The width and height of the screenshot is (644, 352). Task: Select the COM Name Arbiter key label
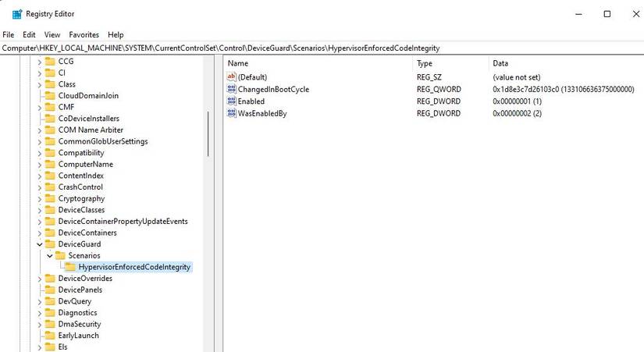tap(91, 130)
